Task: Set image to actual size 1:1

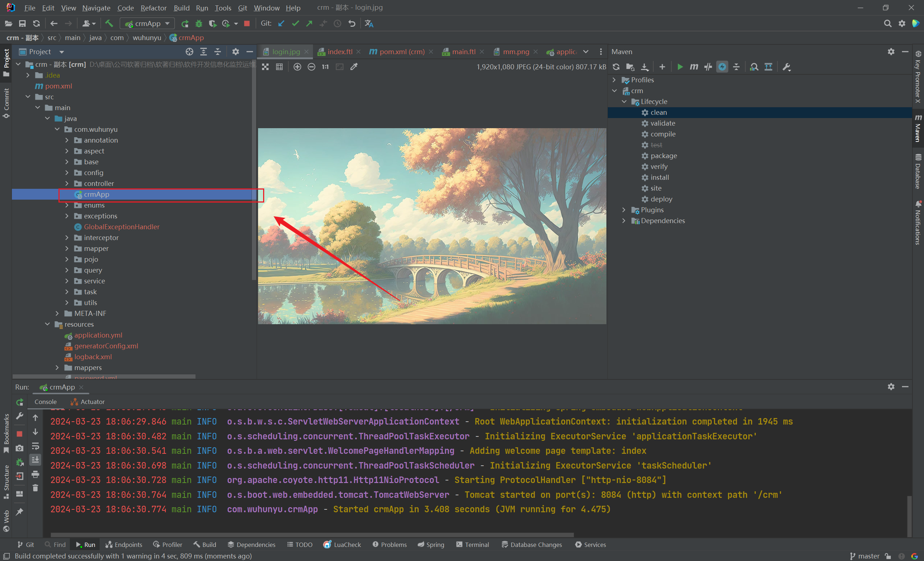Action: pyautogui.click(x=325, y=67)
